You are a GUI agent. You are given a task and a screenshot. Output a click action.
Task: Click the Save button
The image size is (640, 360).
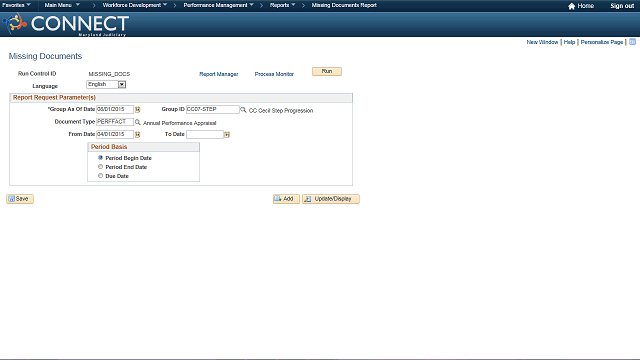click(x=20, y=199)
